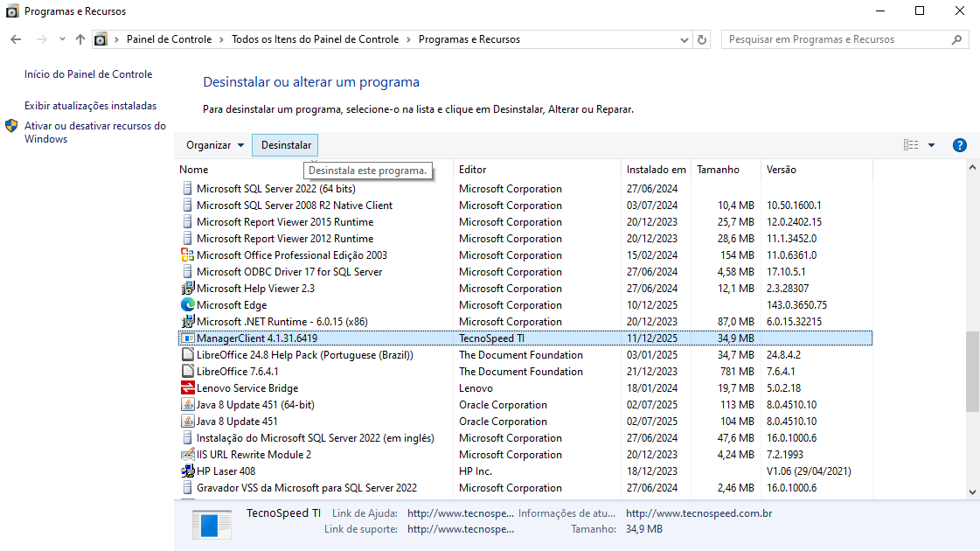Open the Organizar dropdown menu
The height and width of the screenshot is (551, 980).
(215, 145)
